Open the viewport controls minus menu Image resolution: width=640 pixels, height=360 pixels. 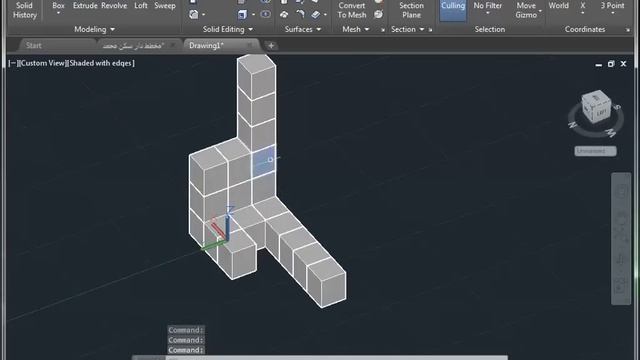(x=12, y=63)
